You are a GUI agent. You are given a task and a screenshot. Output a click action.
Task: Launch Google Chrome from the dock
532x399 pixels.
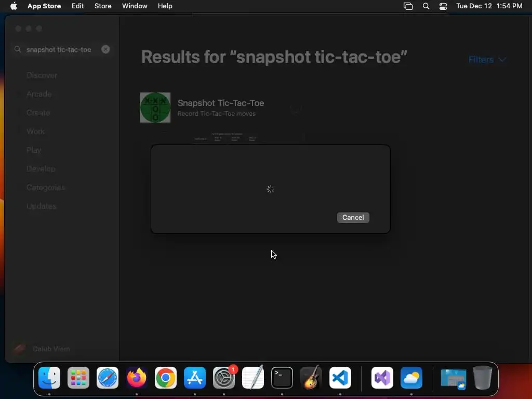(166, 378)
